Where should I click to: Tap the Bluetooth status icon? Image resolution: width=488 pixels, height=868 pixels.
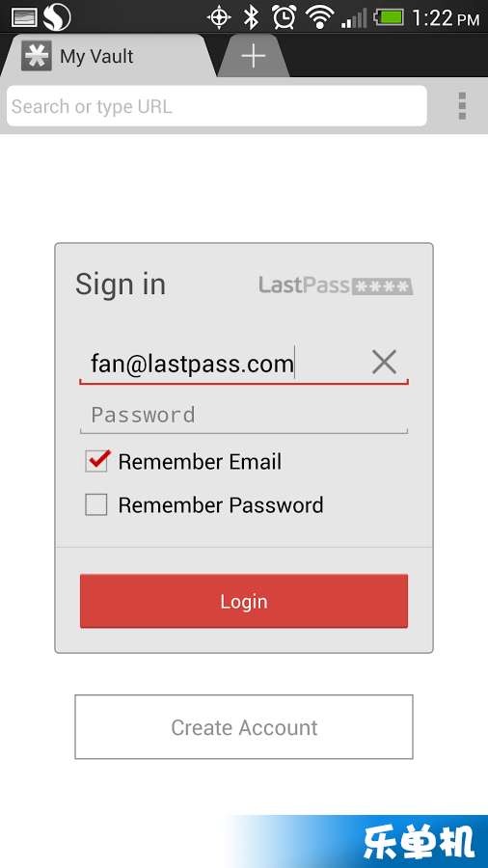252,17
